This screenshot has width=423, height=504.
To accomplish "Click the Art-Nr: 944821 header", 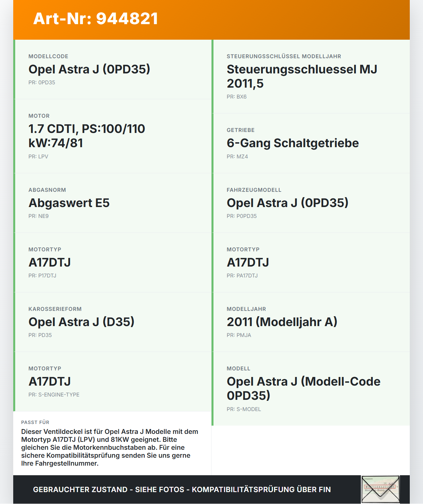I will coord(96,19).
